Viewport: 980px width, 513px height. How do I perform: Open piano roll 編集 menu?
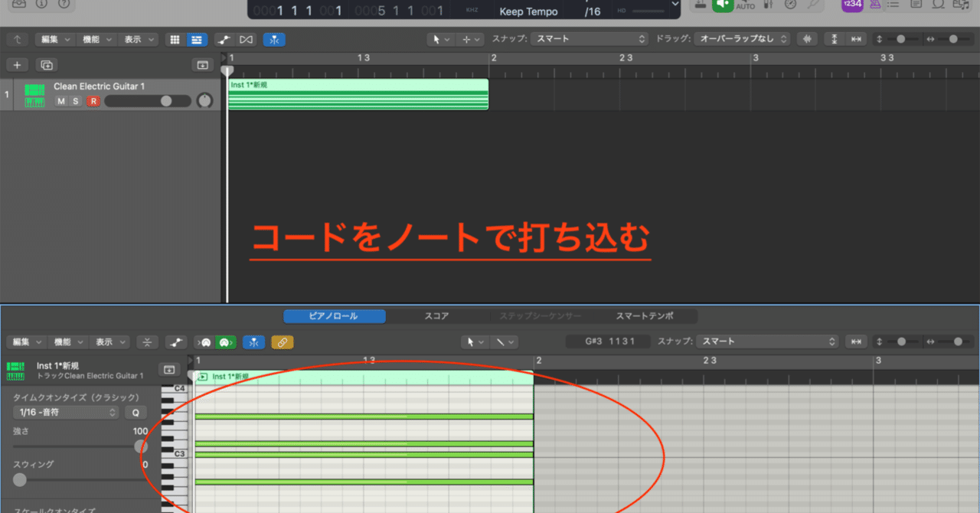pyautogui.click(x=25, y=342)
